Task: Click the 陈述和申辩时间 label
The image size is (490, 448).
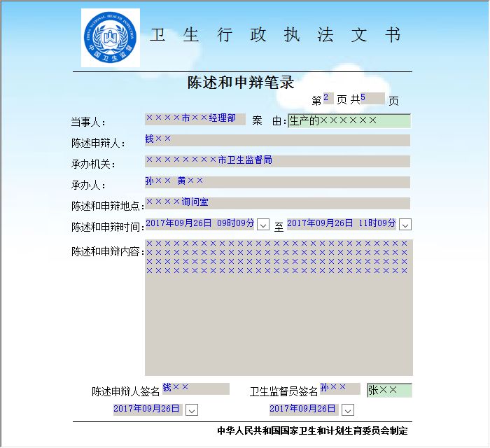Action: tap(108, 227)
